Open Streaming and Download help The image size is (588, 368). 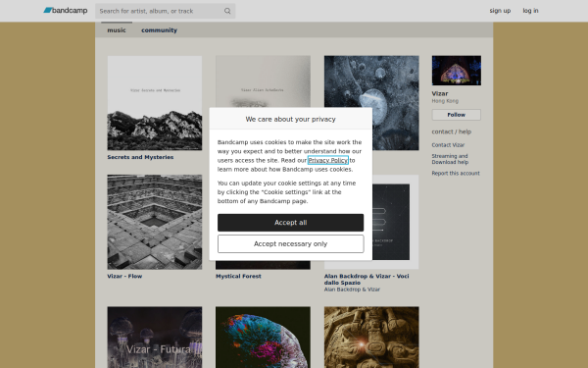tap(450, 159)
